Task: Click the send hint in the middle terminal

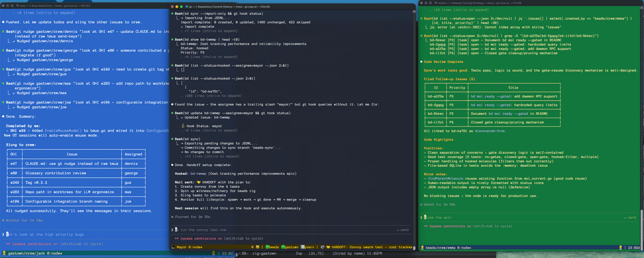Action: (403, 230)
